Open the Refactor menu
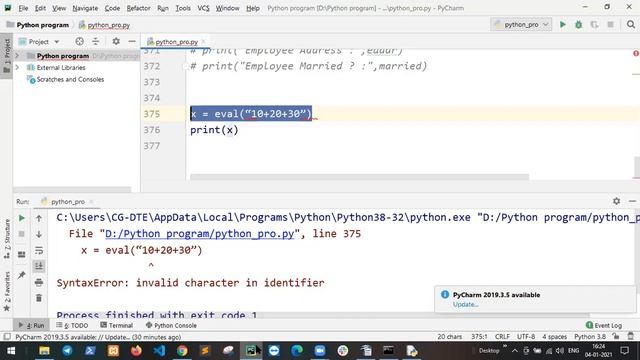The image size is (640, 360). tap(138, 8)
